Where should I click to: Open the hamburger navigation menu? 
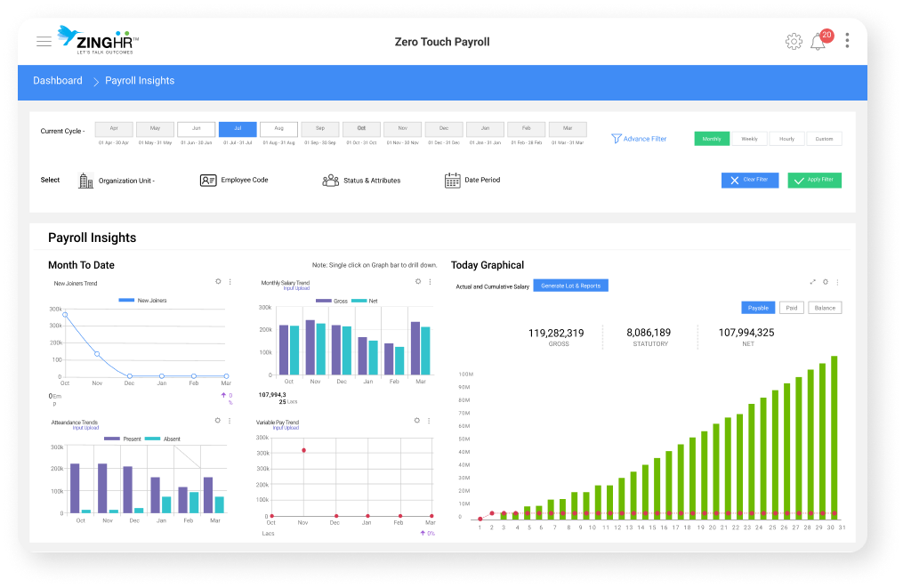(44, 42)
